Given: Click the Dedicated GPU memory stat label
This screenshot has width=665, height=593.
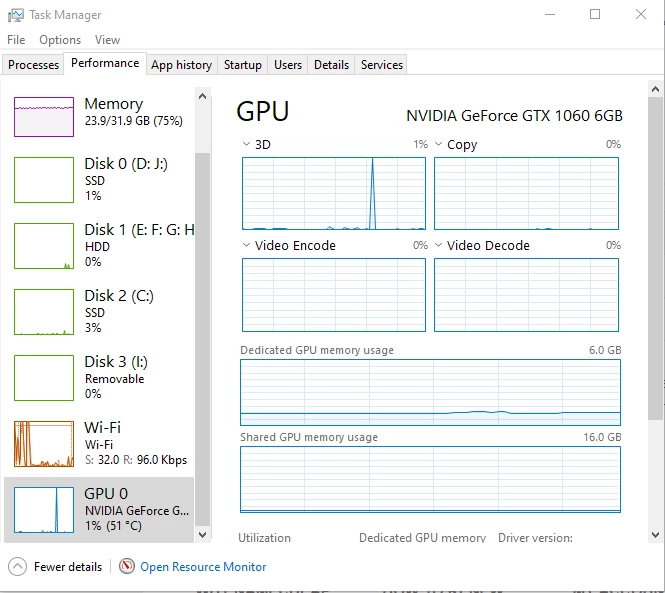Looking at the screenshot, I should point(422,538).
